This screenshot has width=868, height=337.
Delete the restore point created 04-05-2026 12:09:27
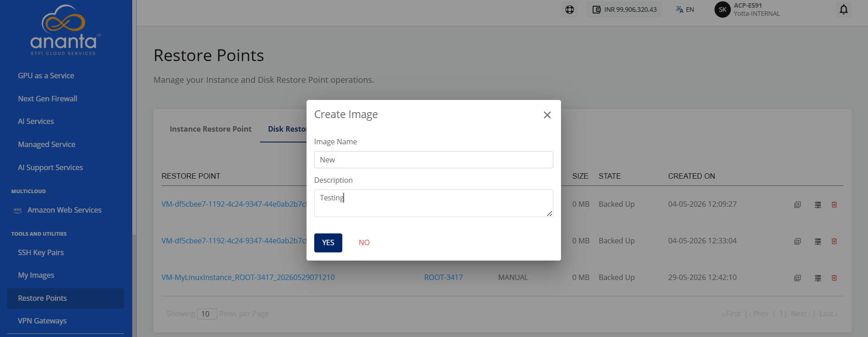coord(834,205)
